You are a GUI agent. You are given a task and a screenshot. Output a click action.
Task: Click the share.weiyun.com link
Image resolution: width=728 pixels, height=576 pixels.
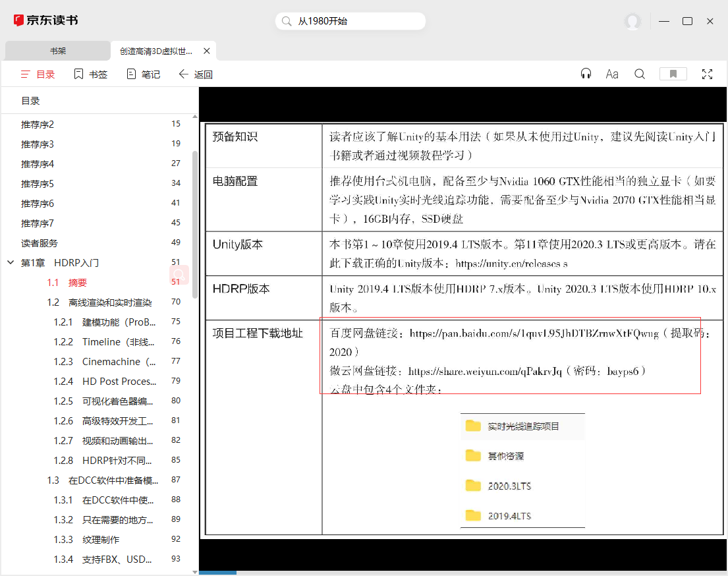(x=485, y=371)
